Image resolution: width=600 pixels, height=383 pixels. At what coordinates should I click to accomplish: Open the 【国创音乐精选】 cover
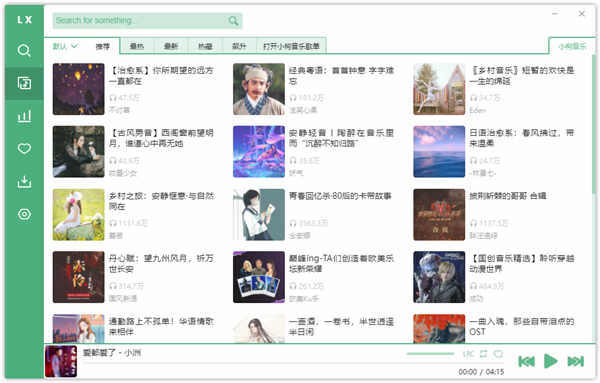[439, 277]
